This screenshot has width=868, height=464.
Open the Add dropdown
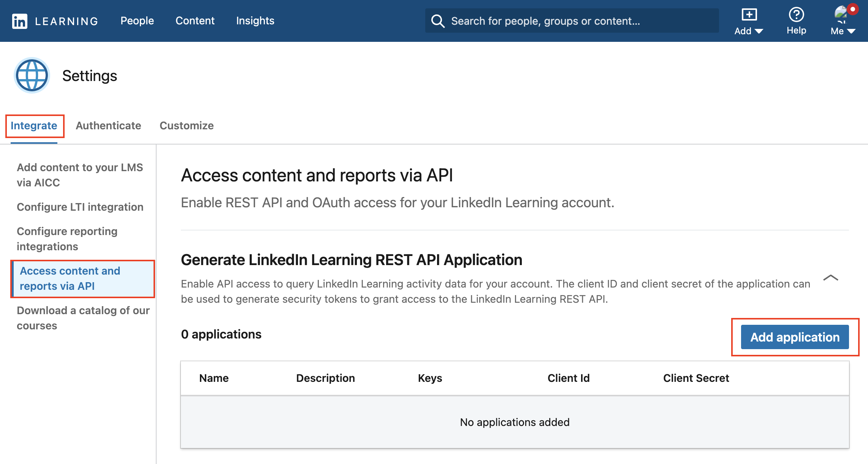point(749,22)
